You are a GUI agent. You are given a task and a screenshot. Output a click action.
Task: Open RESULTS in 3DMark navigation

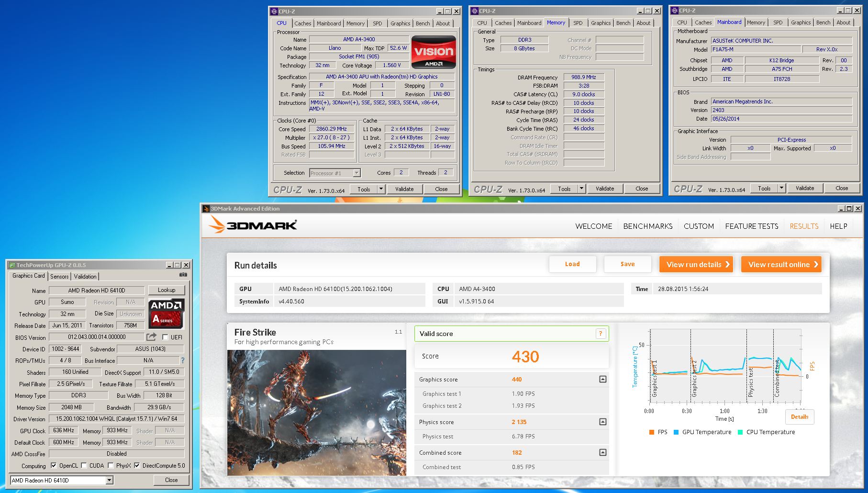coord(804,226)
